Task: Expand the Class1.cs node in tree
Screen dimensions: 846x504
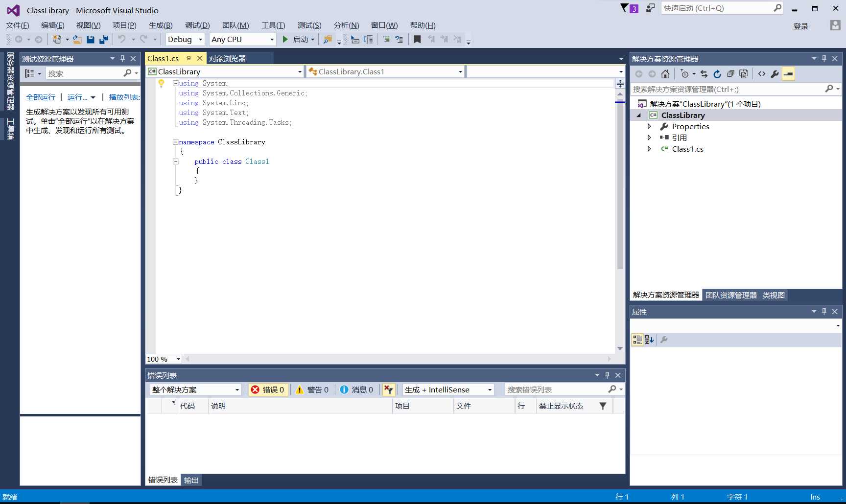Action: [x=649, y=149]
